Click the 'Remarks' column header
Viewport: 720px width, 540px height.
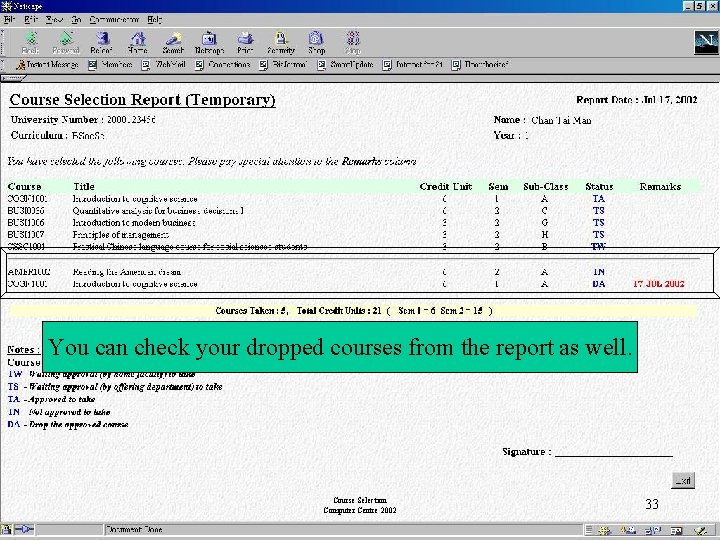click(x=660, y=186)
